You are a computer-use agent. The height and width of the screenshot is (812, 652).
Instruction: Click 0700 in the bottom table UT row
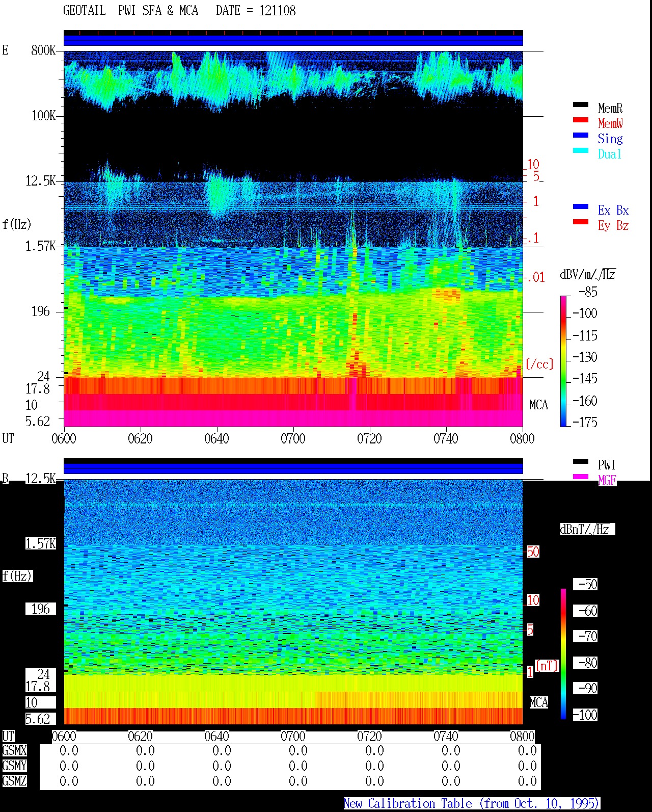click(293, 736)
